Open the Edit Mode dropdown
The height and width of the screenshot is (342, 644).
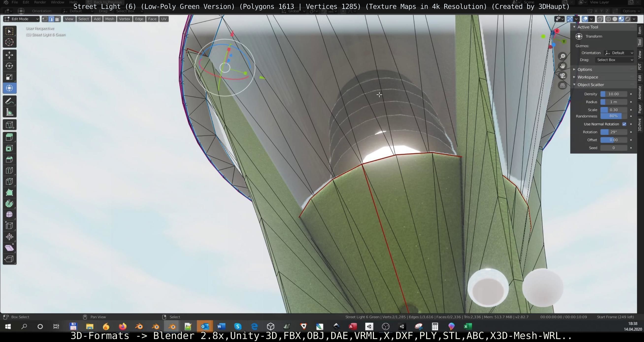[x=21, y=19]
